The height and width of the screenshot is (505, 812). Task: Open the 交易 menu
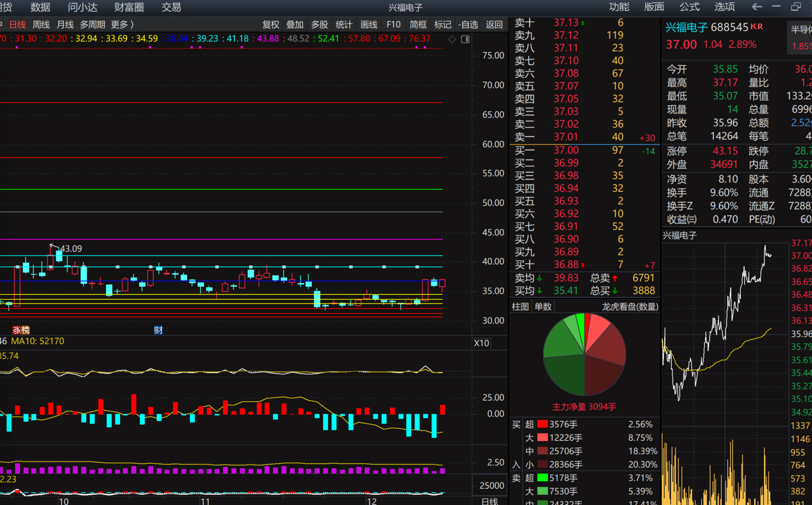click(171, 7)
